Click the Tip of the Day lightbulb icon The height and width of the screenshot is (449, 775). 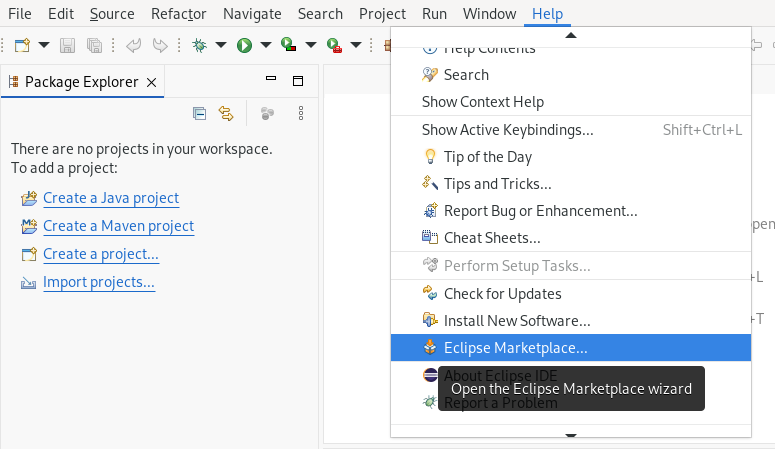(430, 156)
